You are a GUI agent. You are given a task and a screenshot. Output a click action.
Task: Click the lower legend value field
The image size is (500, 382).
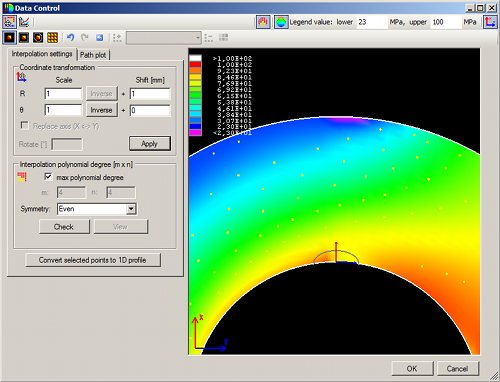pyautogui.click(x=372, y=22)
